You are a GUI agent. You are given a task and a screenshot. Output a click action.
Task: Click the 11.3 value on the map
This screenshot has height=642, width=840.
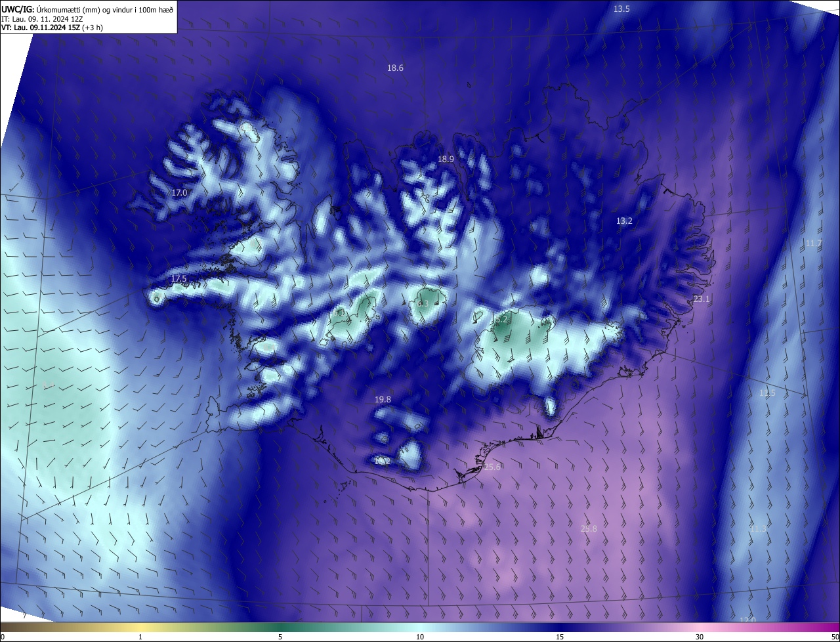(x=758, y=529)
